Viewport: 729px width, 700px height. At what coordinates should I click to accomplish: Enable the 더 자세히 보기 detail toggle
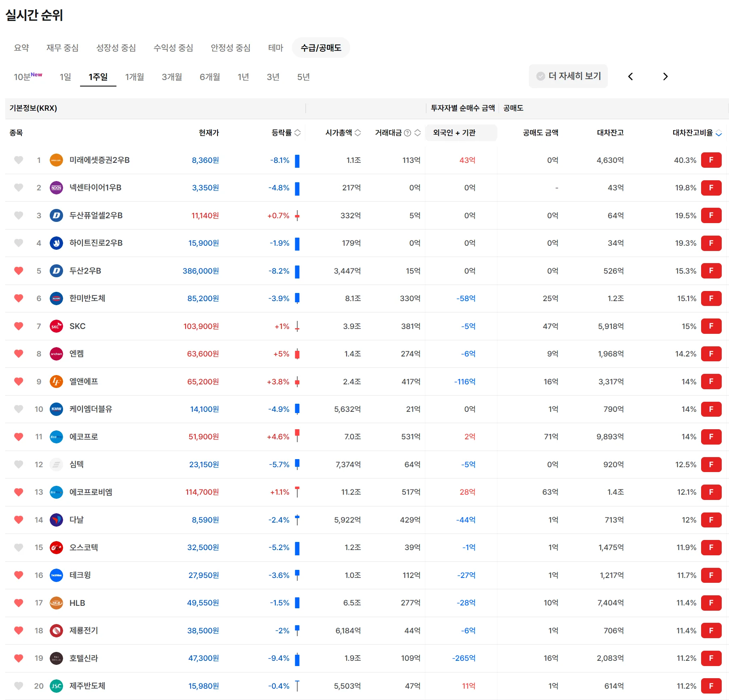tap(568, 76)
